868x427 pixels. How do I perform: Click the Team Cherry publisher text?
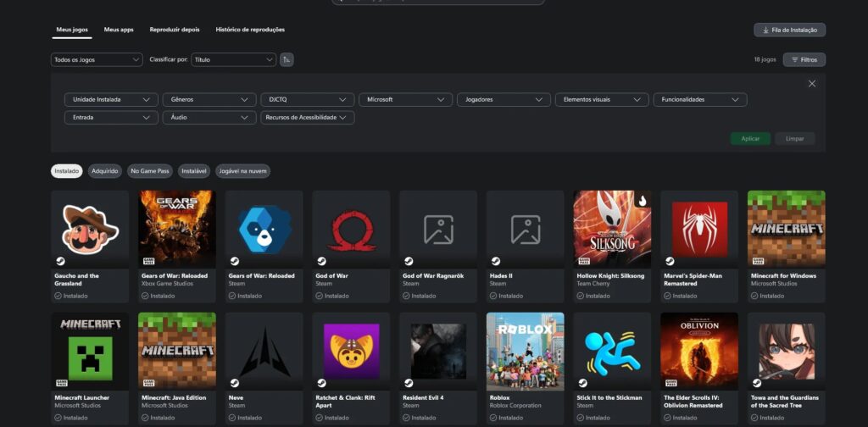593,284
